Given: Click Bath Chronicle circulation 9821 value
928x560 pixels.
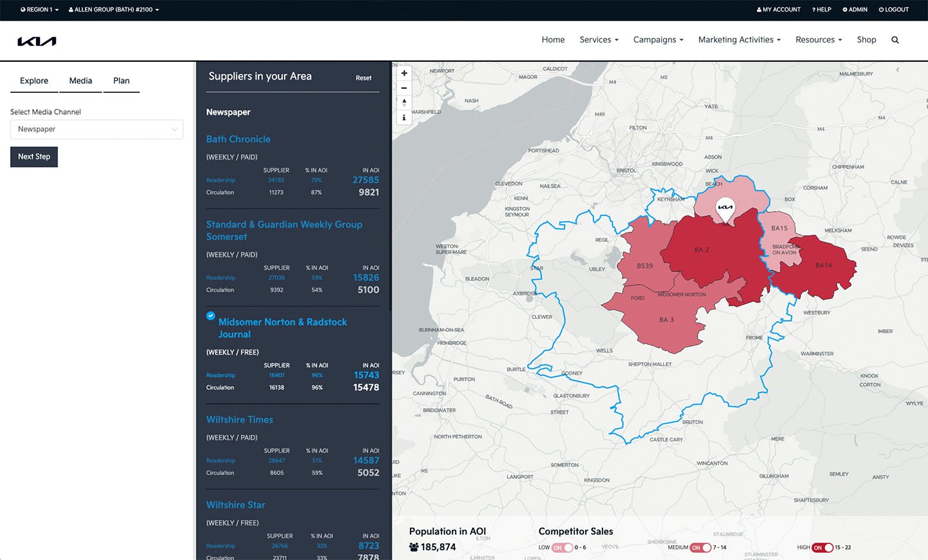Looking at the screenshot, I should (369, 193).
